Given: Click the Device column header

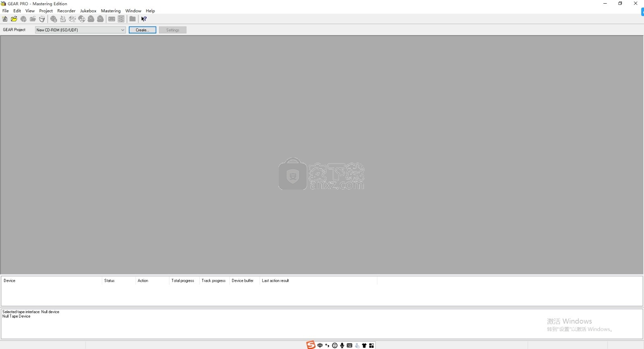Looking at the screenshot, I should pyautogui.click(x=52, y=280).
